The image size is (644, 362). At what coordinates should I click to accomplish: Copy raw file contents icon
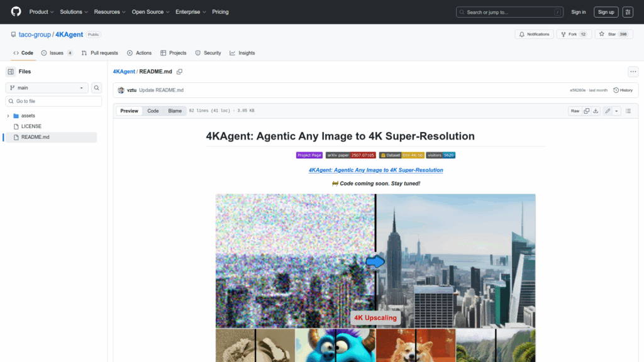coord(587,111)
